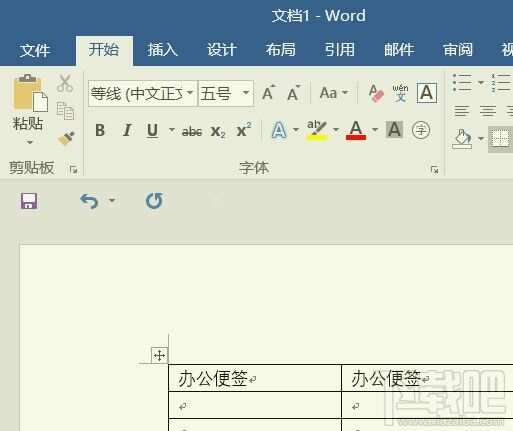This screenshot has width=513, height=431.
Task: Open the phonetic guide wén icon
Action: 400,93
